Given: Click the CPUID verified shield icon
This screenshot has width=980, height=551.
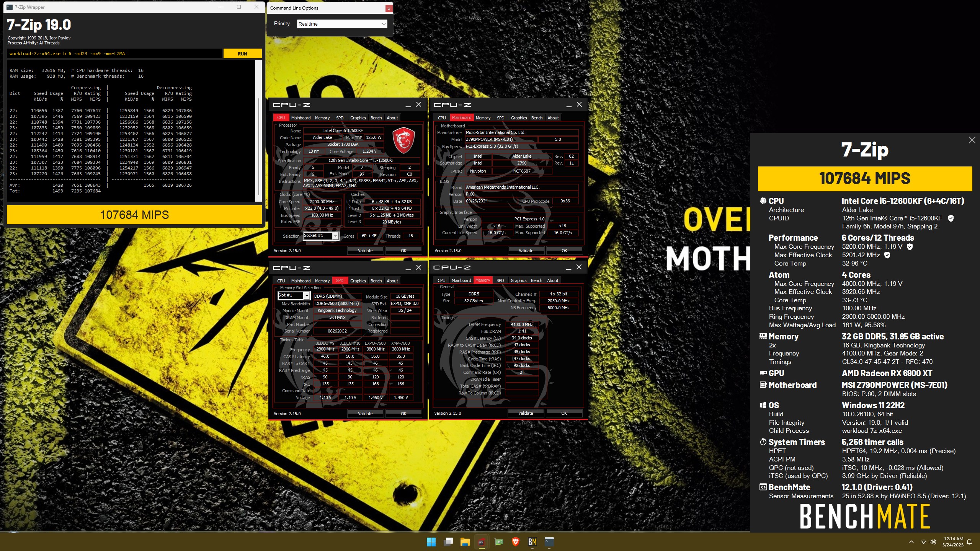Looking at the screenshot, I should click(951, 218).
